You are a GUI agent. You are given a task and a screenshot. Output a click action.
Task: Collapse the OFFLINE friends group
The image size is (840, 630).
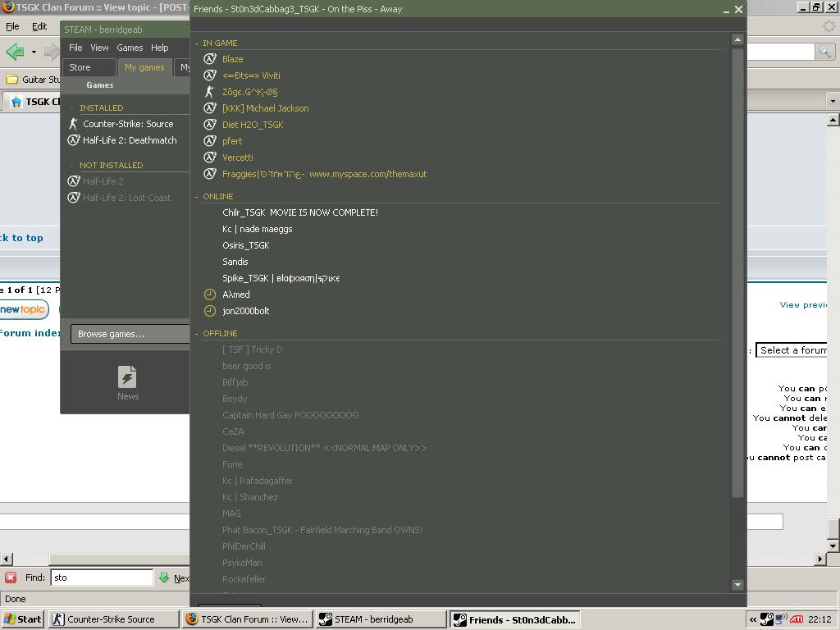point(197,333)
